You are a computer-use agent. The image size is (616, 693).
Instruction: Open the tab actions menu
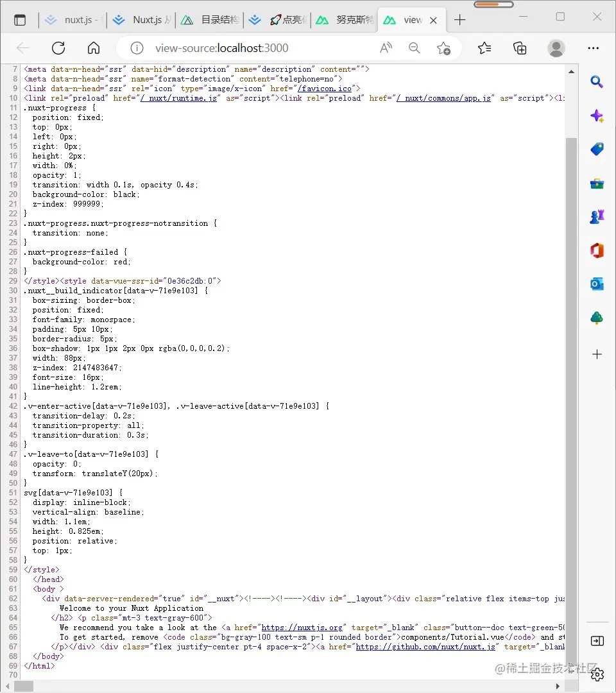click(20, 19)
